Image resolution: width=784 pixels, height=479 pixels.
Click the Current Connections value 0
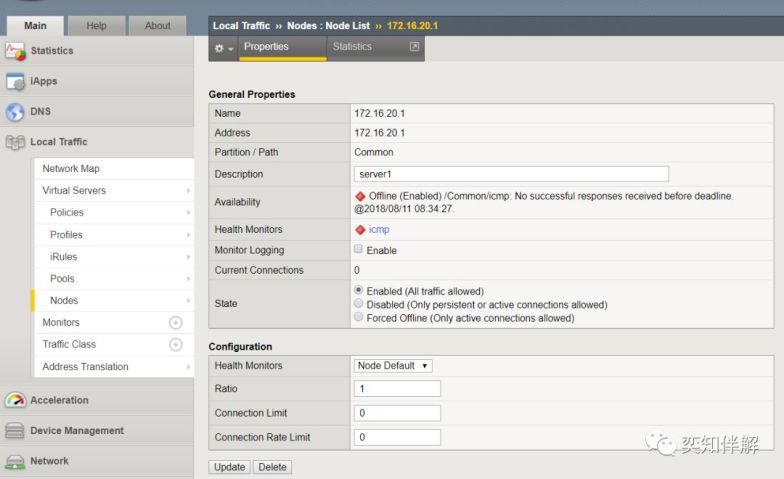pos(357,270)
